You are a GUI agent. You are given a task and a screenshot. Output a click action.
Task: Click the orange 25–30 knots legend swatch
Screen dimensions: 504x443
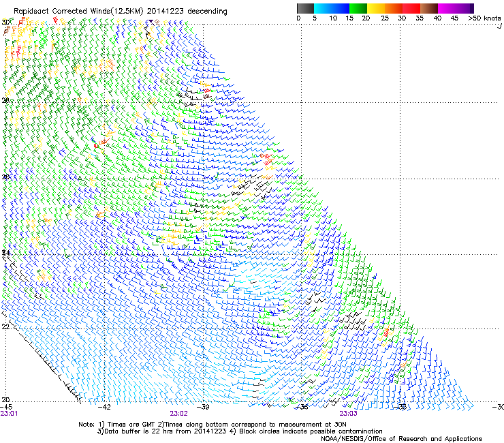point(394,8)
